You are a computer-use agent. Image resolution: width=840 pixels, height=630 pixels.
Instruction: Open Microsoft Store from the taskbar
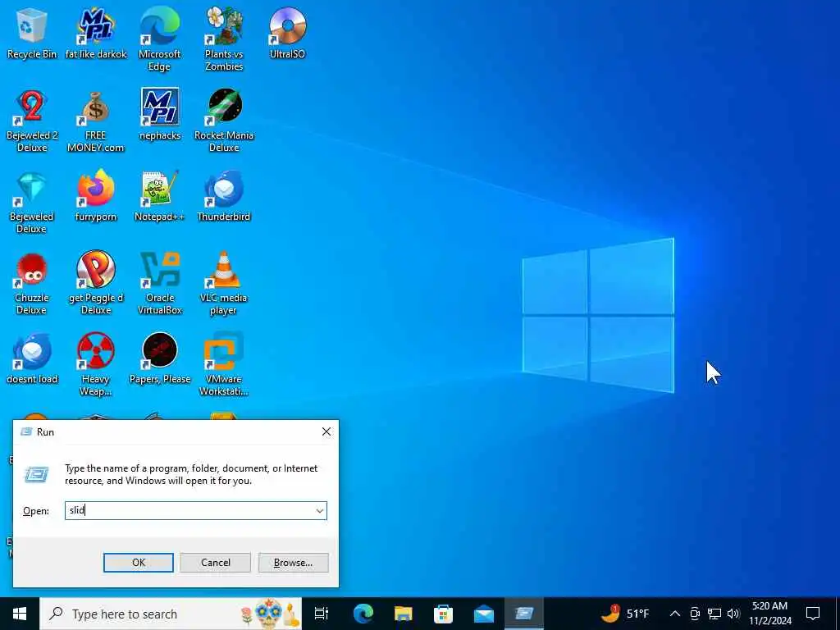pos(444,614)
